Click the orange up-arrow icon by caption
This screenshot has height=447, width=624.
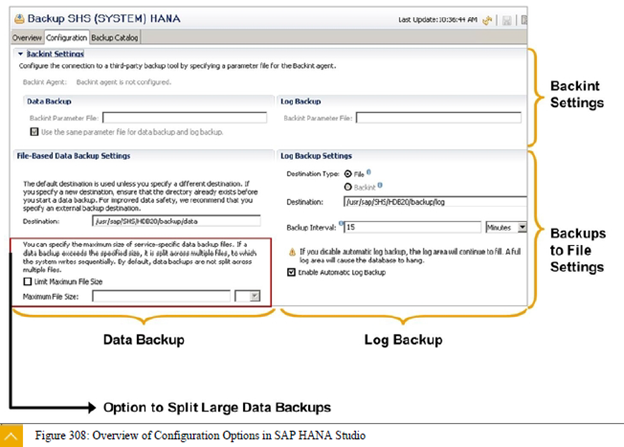pyautogui.click(x=11, y=436)
